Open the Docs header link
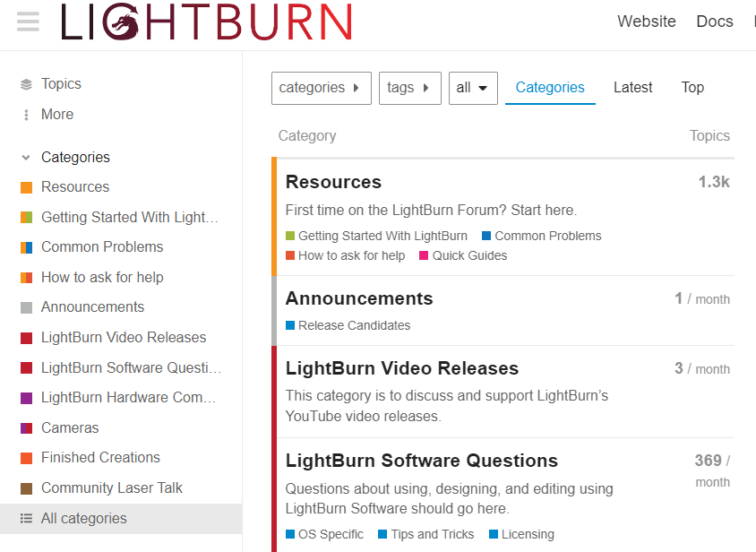 coord(715,22)
